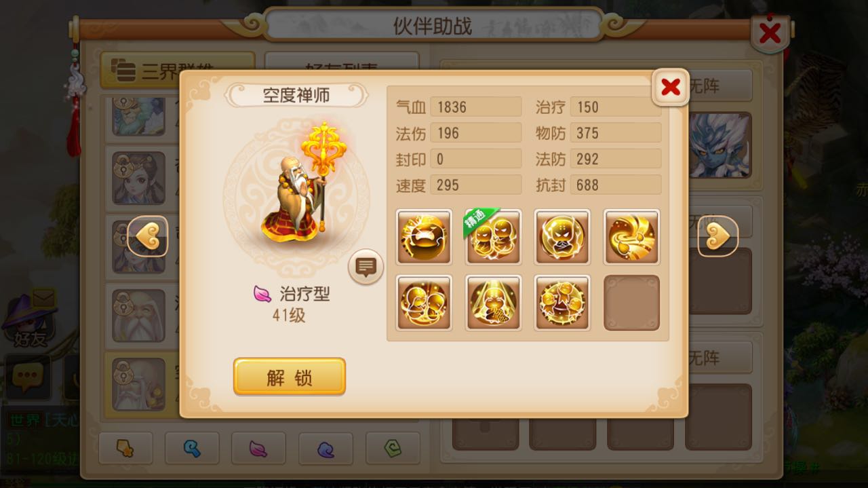Show the previous partner with left arrow
The height and width of the screenshot is (488, 868).
[148, 236]
